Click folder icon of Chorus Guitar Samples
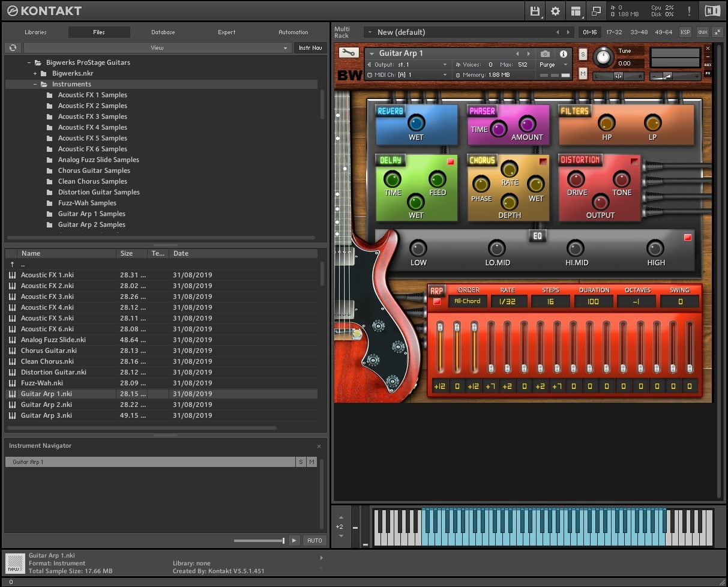The image size is (728, 587). pyautogui.click(x=50, y=171)
